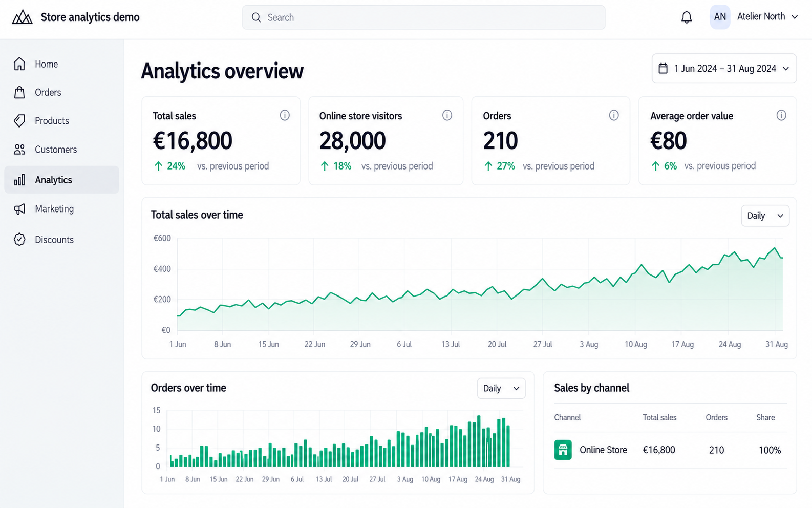Go to Home in sidebar
Image resolution: width=812 pixels, height=508 pixels.
coord(61,64)
